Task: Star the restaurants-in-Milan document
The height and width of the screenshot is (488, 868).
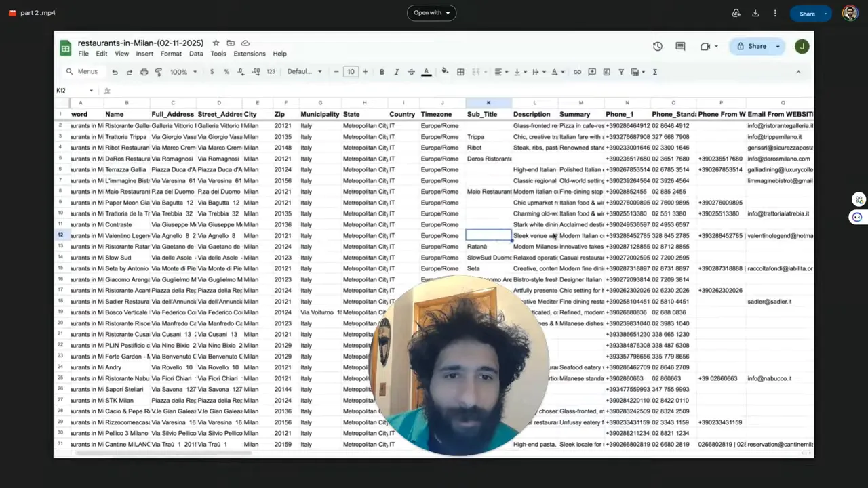Action: (x=216, y=43)
